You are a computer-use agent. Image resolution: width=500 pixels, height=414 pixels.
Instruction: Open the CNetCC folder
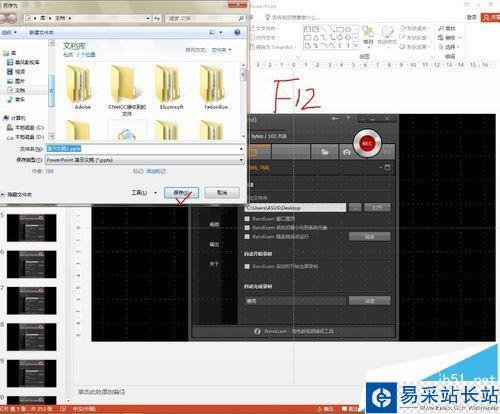click(x=127, y=91)
